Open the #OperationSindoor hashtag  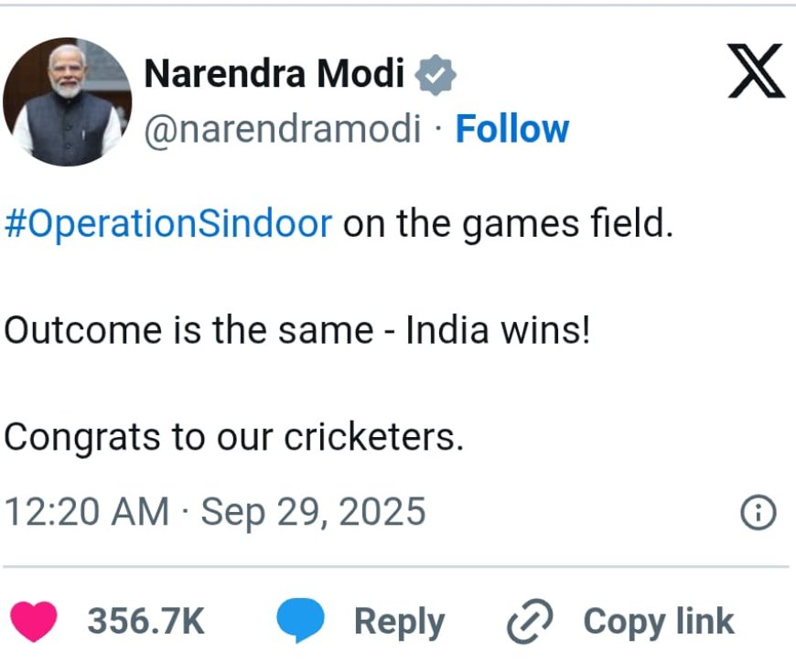pos(167,224)
